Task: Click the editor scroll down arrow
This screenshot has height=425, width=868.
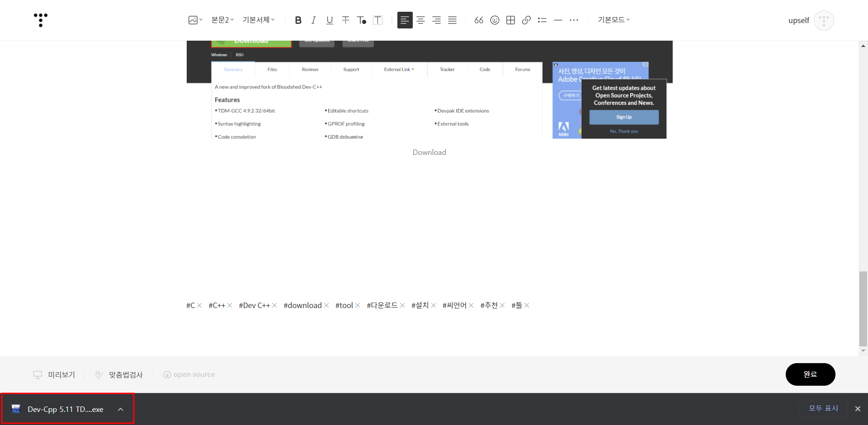Action: pyautogui.click(x=863, y=350)
